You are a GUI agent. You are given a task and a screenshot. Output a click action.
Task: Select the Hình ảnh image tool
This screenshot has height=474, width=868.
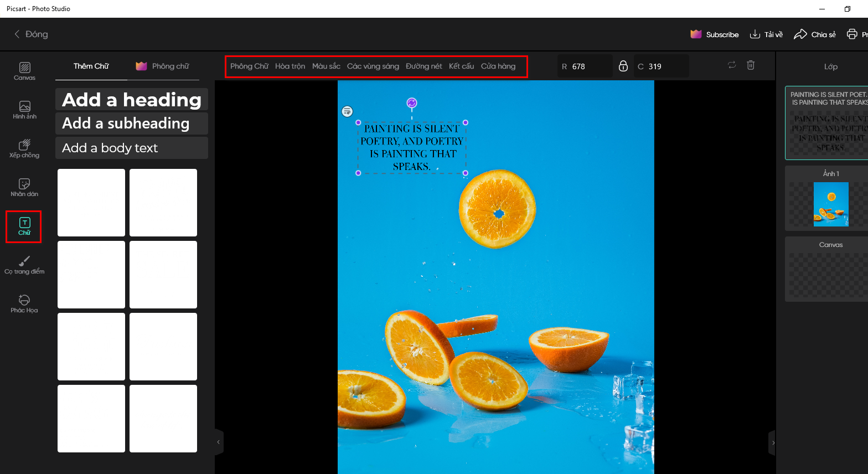pyautogui.click(x=24, y=110)
